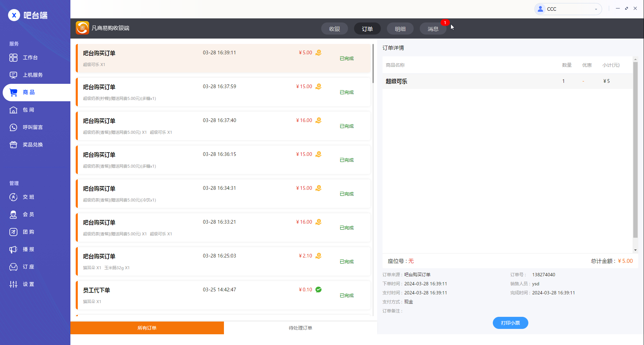Image resolution: width=644 pixels, height=345 pixels.
Task: Click the 奖品兑换 gift icon
Action: point(13,145)
